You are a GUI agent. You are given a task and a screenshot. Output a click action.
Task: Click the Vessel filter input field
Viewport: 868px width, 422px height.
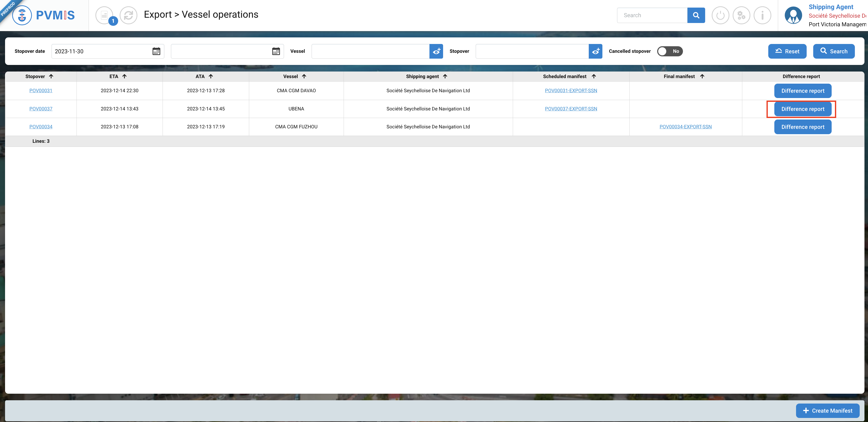[370, 51]
